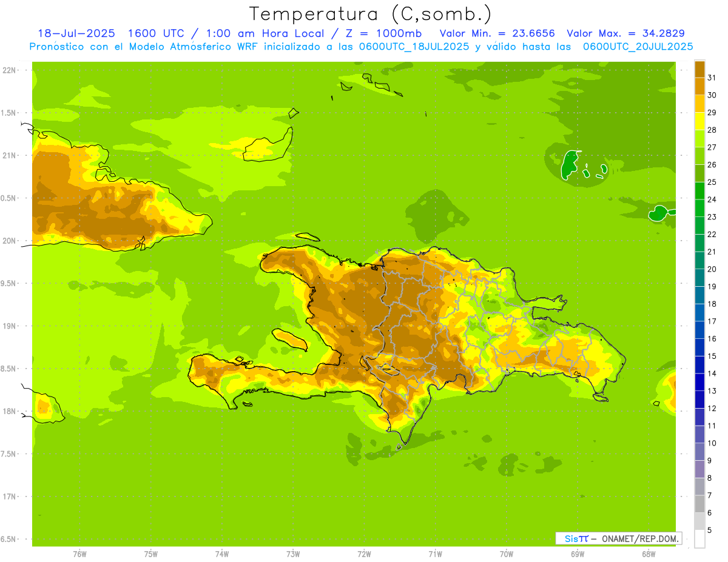Screen dimensions: 728x562
Task: Select '0600UTC_18JUL2025' initialization time text
Action: click(x=414, y=47)
